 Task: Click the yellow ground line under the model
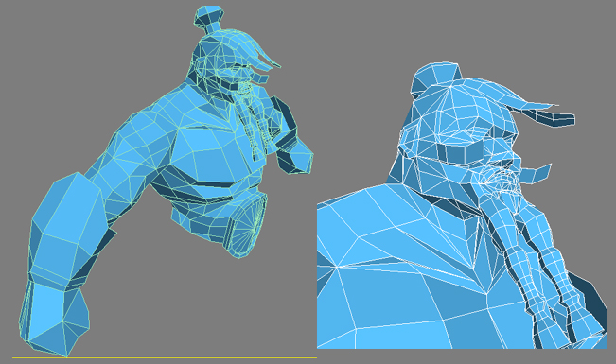(165, 357)
